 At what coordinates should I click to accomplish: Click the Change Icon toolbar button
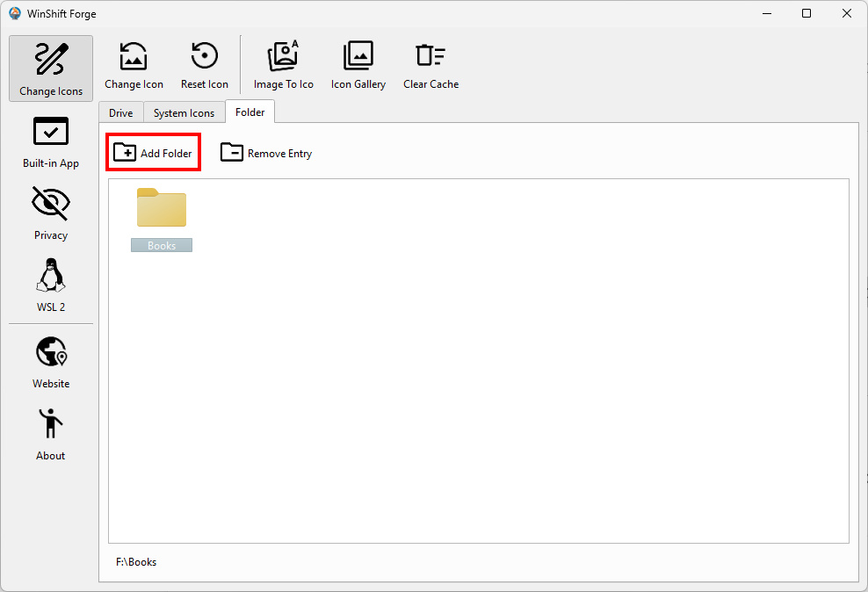coord(134,66)
